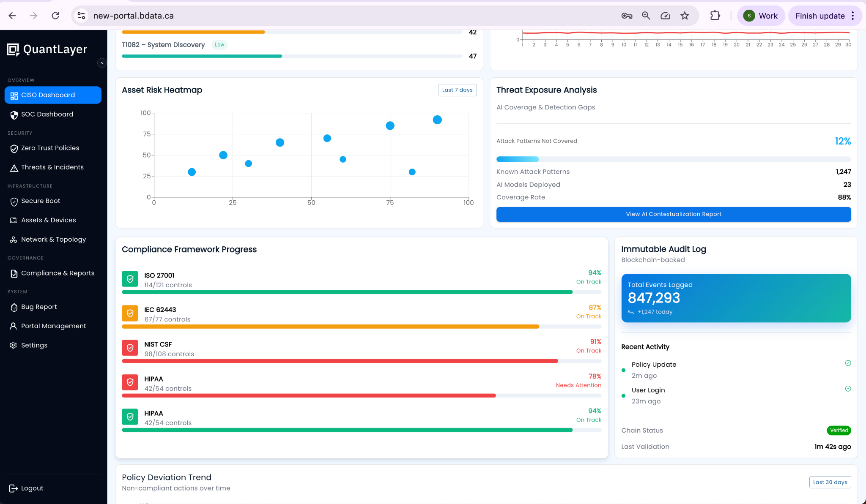The image size is (866, 504).
Task: Open the Last 30 days selector
Action: pos(830,482)
